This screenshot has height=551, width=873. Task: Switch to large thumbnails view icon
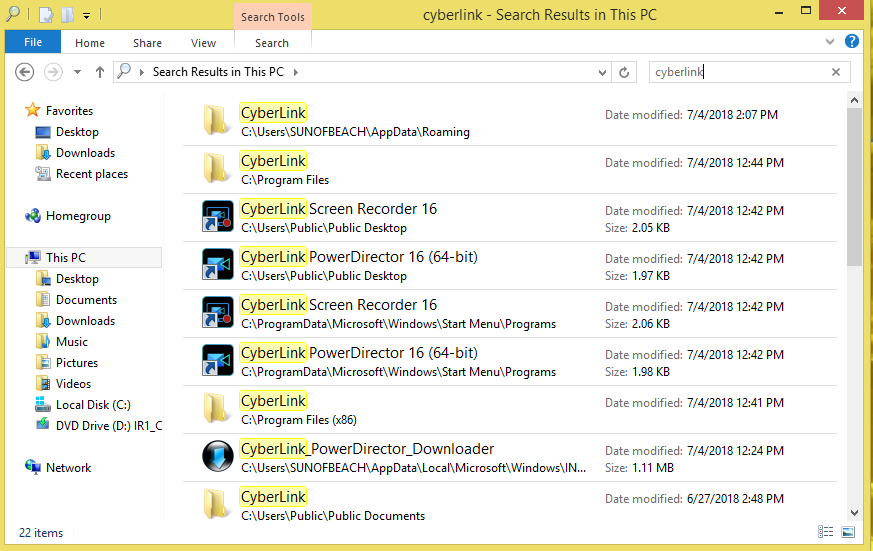(x=848, y=533)
